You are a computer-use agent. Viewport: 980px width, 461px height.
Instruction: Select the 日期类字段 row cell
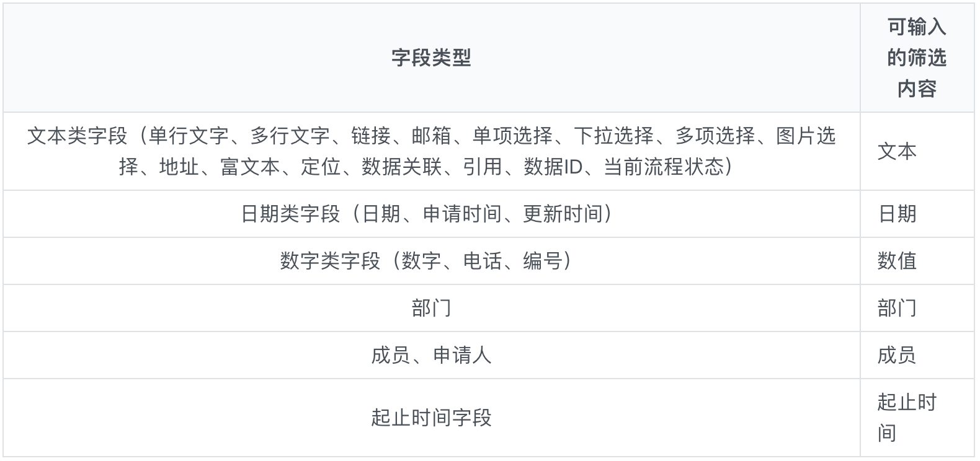pos(431,214)
